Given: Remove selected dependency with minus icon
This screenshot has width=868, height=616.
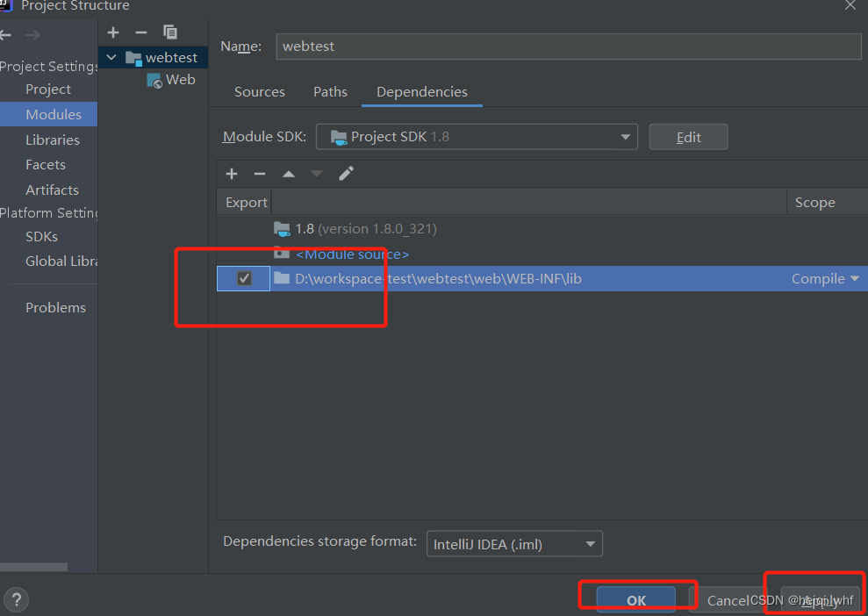Looking at the screenshot, I should [x=260, y=174].
